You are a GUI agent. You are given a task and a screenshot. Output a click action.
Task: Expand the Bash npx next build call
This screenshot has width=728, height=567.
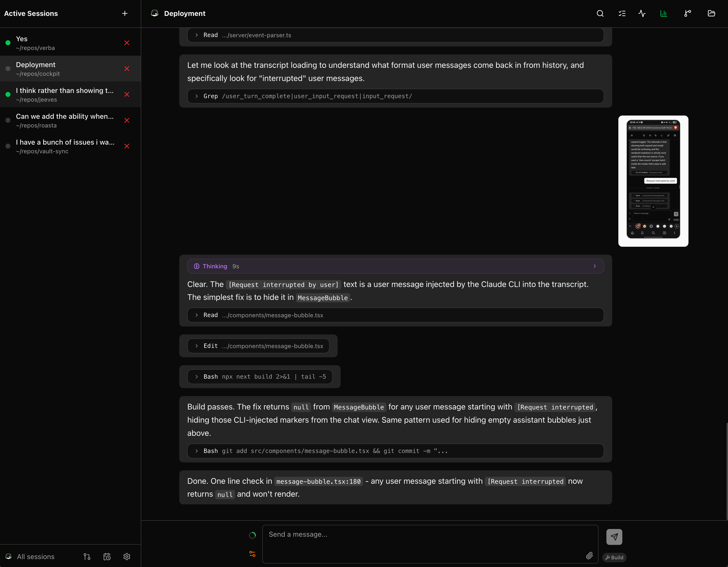[260, 376]
